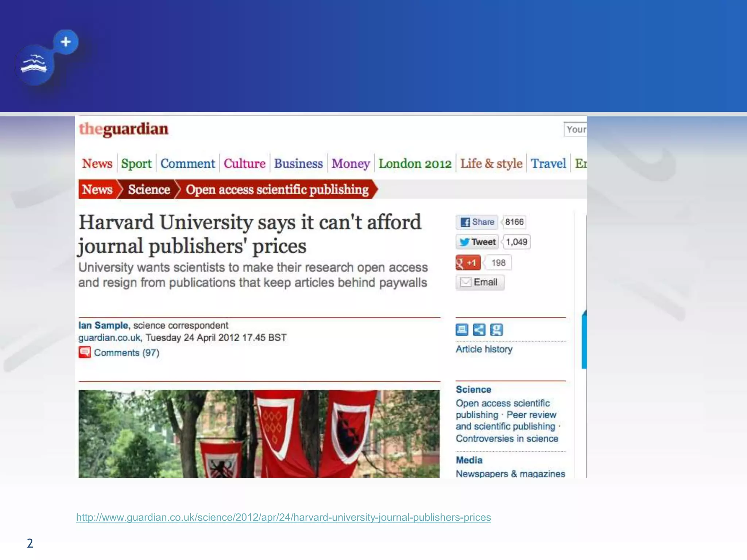This screenshot has height=560, width=747.
Task: Open the guardian.co.uk article URL link
Action: pyautogui.click(x=283, y=517)
